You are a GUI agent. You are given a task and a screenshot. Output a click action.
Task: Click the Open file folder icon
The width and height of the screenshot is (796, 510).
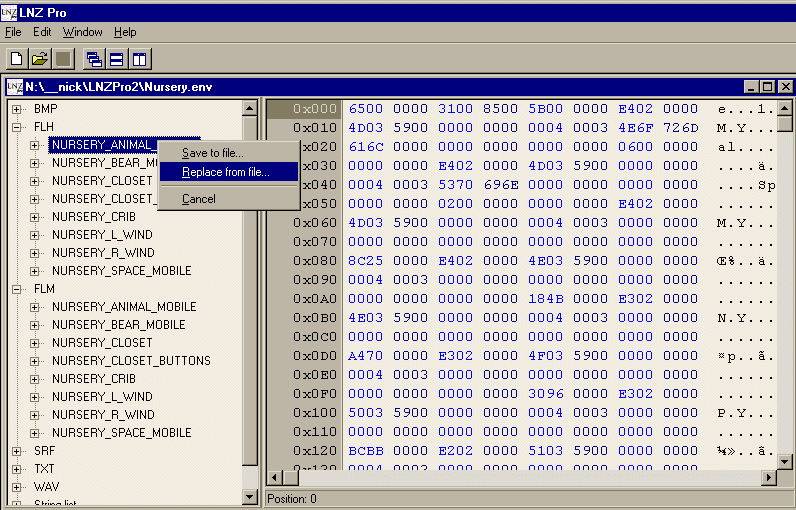pos(39,59)
